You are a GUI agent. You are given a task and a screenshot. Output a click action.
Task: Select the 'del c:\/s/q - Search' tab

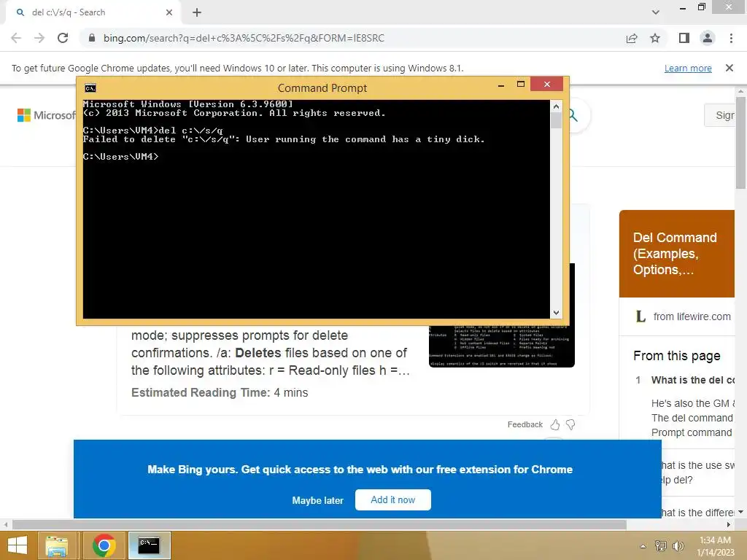[93, 12]
